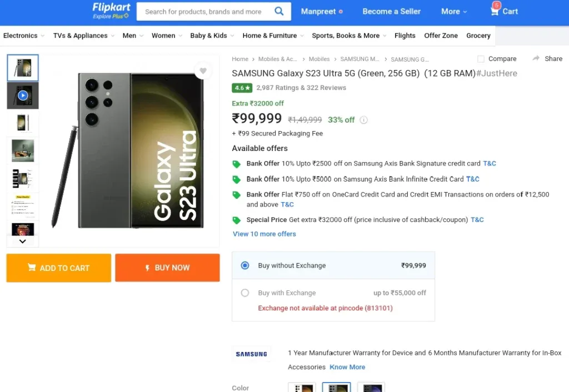
Task: Show more thumbnails with down chevron
Action: tap(22, 242)
